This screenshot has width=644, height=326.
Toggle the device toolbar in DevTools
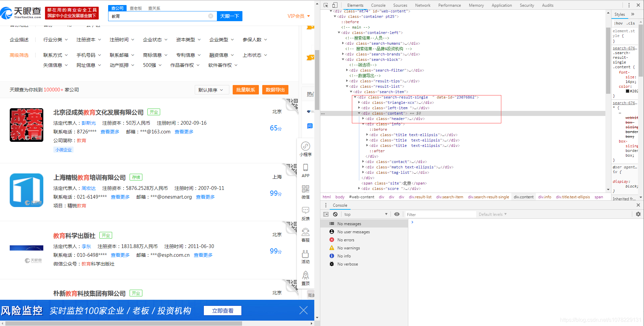pyautogui.click(x=334, y=5)
